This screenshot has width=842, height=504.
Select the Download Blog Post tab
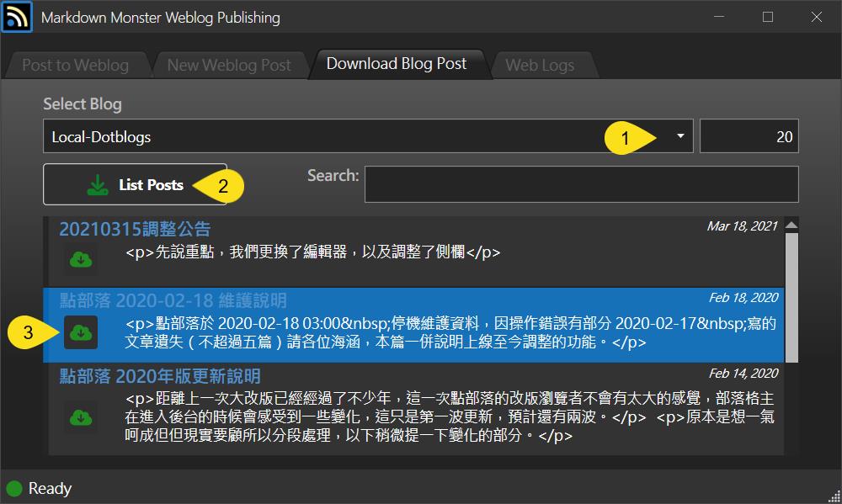pos(396,64)
